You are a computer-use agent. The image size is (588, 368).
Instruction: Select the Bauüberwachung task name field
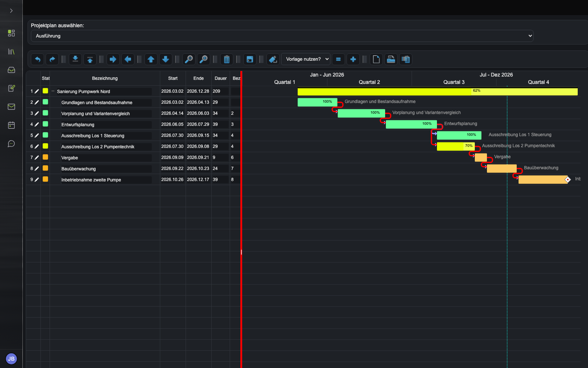coord(106,169)
